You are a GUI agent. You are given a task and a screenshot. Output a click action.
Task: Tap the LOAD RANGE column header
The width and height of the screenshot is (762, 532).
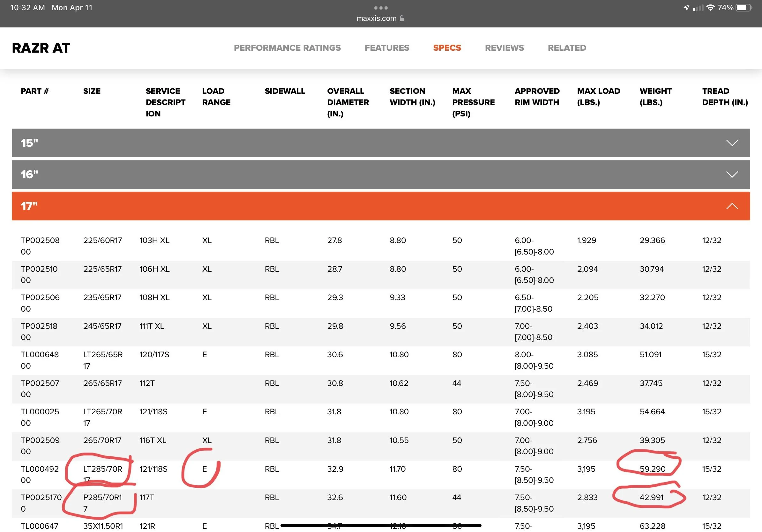coord(216,97)
